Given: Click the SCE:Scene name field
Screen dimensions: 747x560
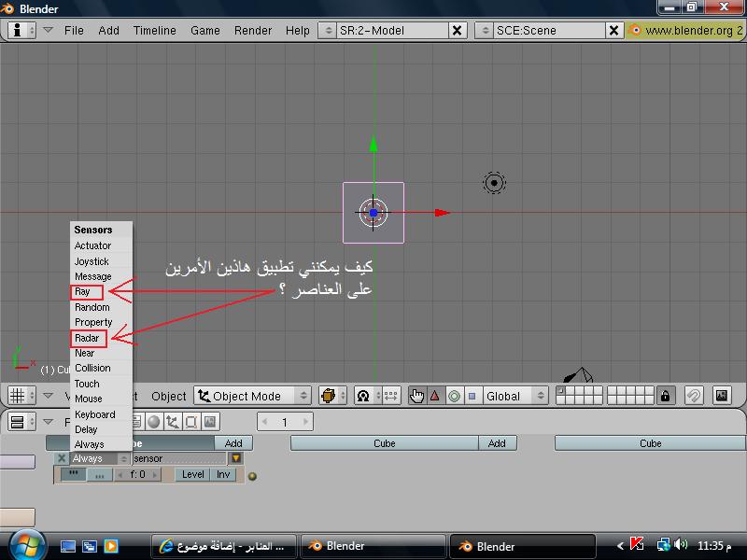Looking at the screenshot, I should [x=549, y=31].
